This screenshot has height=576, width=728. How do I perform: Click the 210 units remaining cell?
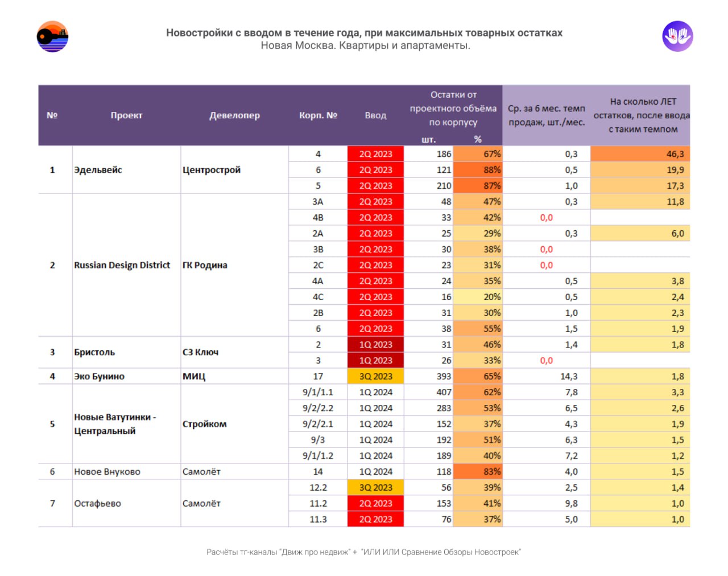tap(428, 186)
